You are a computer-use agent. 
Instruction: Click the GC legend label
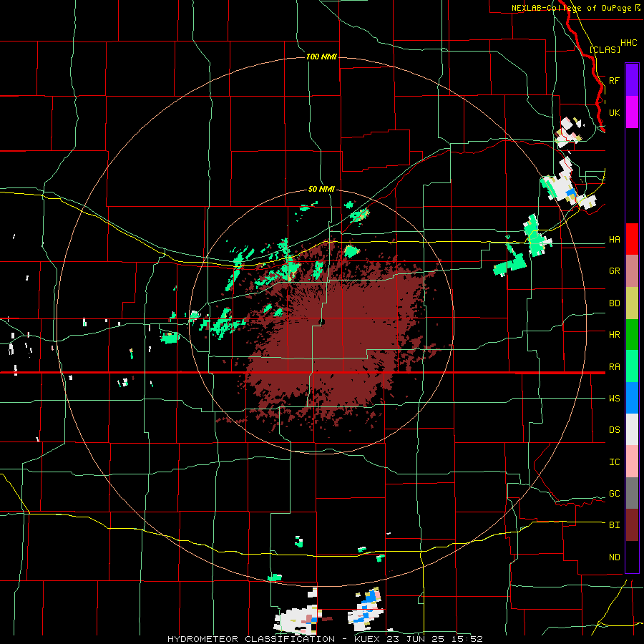pyautogui.click(x=614, y=494)
